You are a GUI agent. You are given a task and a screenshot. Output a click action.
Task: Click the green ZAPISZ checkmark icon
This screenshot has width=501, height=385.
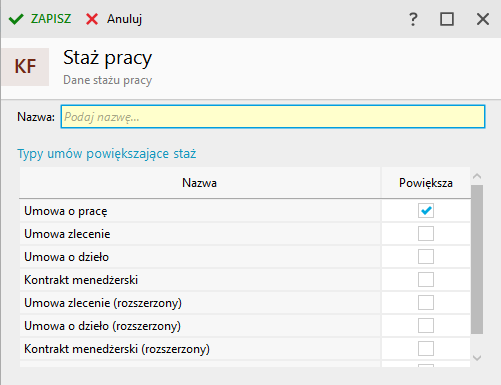tap(16, 19)
